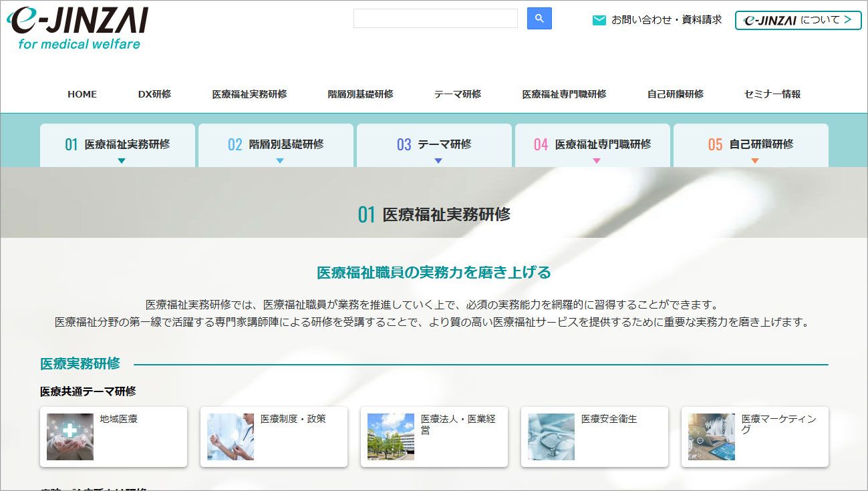Click the green down arrow under tab 01

(122, 160)
